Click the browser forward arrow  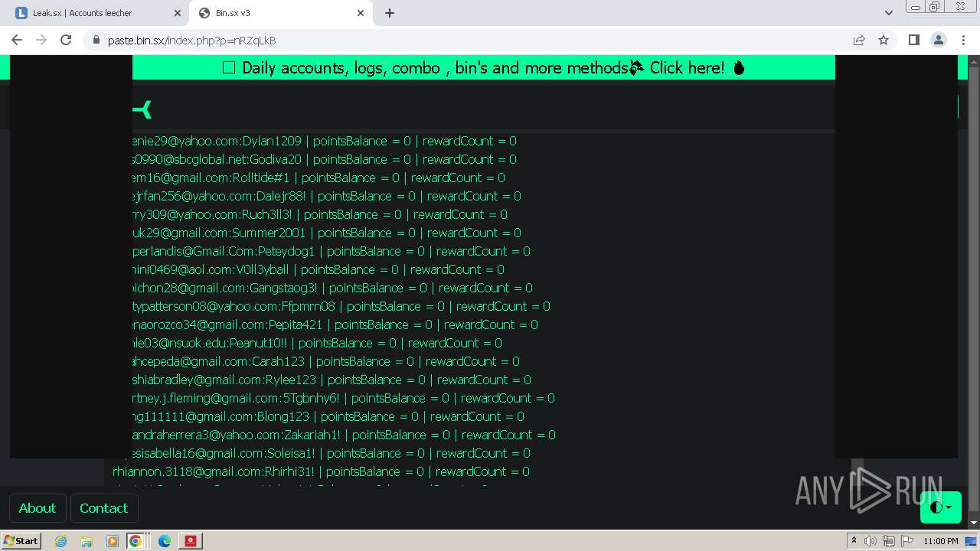pos(41,40)
